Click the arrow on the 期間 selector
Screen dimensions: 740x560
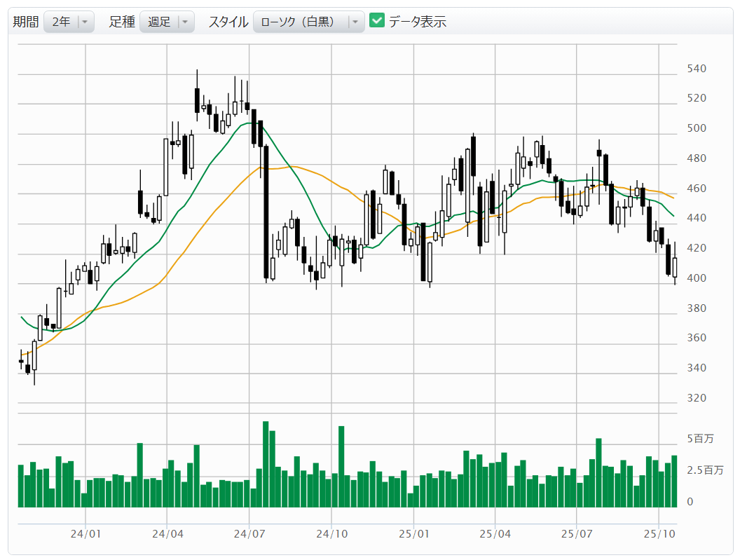pos(85,22)
